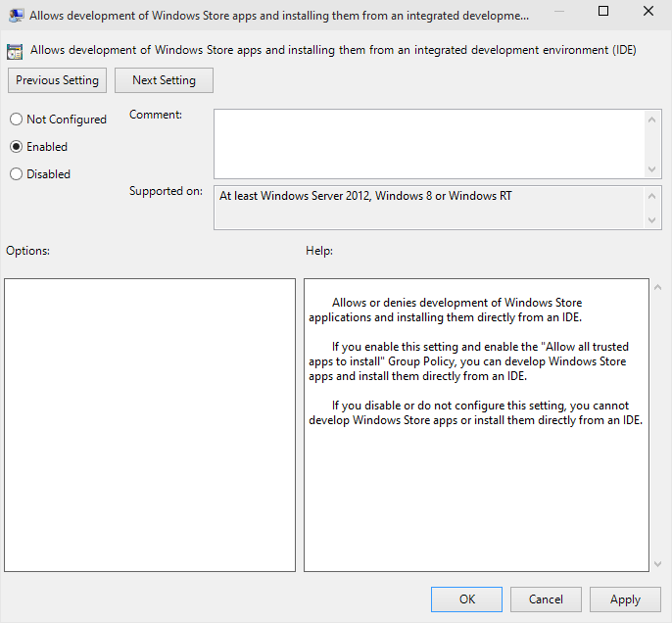Screen dimensions: 672x623
Task: Go to Previous Setting
Action: point(57,80)
